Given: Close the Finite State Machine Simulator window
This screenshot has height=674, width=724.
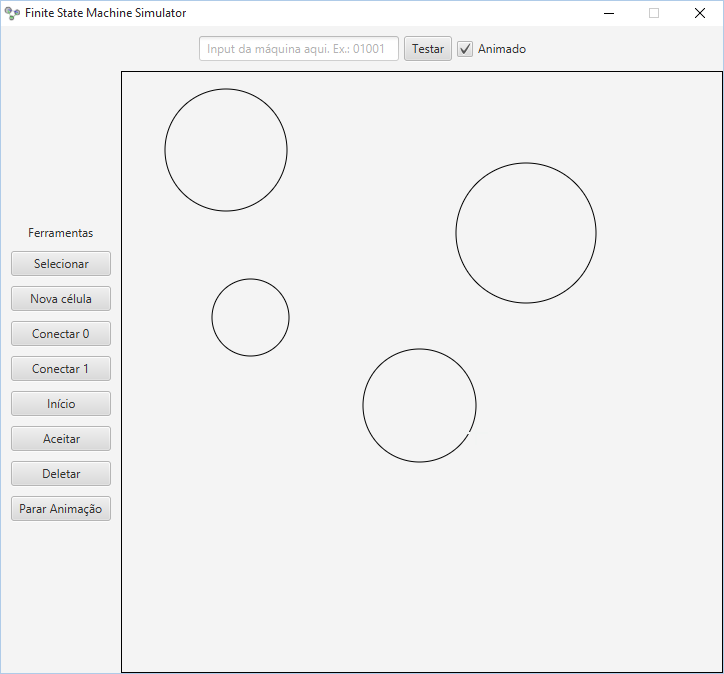Looking at the screenshot, I should [x=700, y=13].
